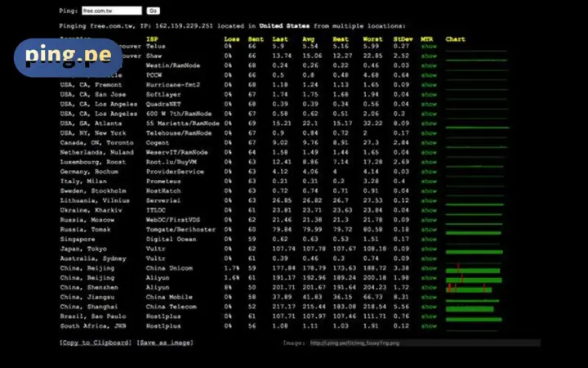Click the Ping domain input field
Viewport: 588px width, 368px height.
point(112,11)
